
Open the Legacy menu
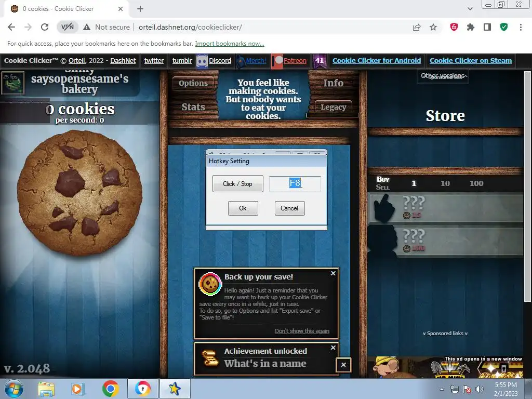333,107
